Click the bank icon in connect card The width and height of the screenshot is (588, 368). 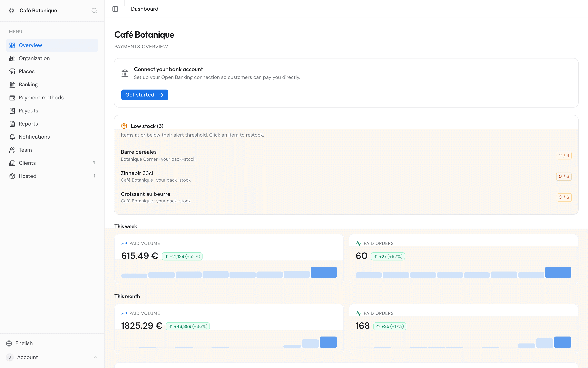click(x=125, y=73)
